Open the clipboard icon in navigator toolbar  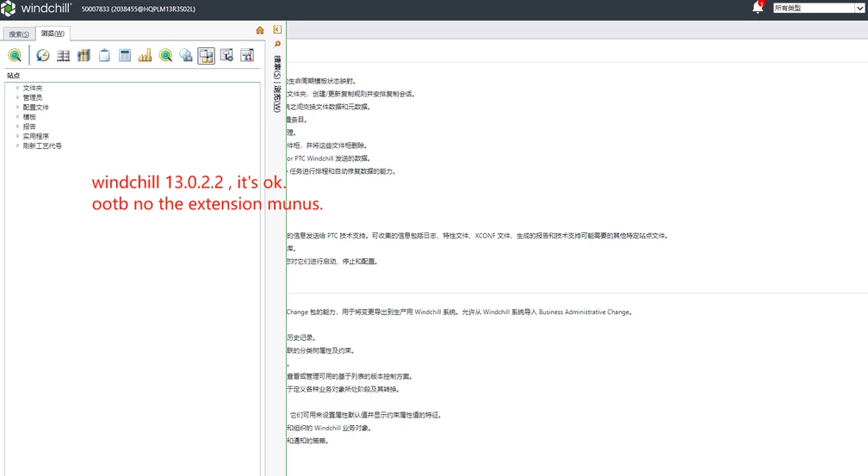tap(104, 55)
